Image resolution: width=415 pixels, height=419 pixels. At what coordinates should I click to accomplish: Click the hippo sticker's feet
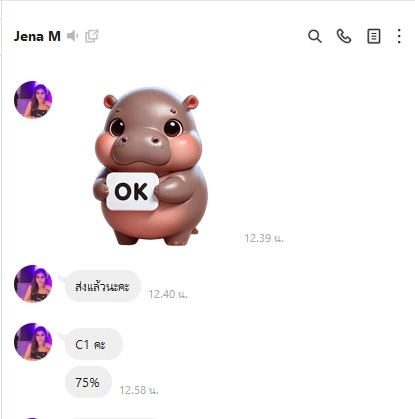(x=153, y=238)
